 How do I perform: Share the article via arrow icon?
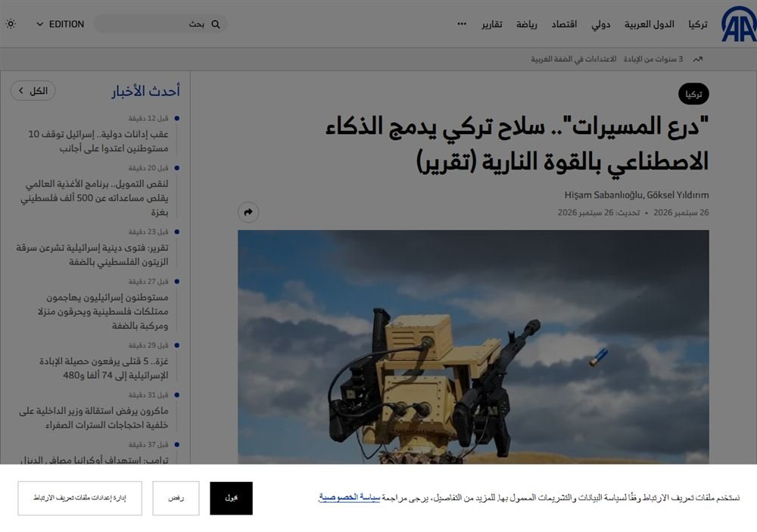248,212
